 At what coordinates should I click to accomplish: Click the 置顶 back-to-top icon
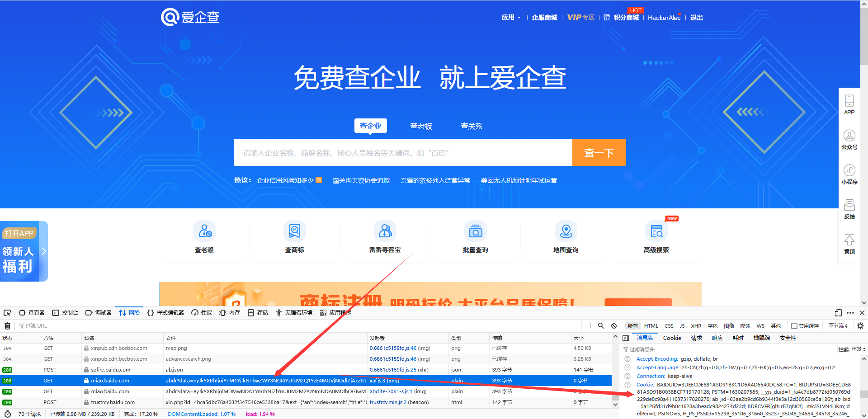849,240
